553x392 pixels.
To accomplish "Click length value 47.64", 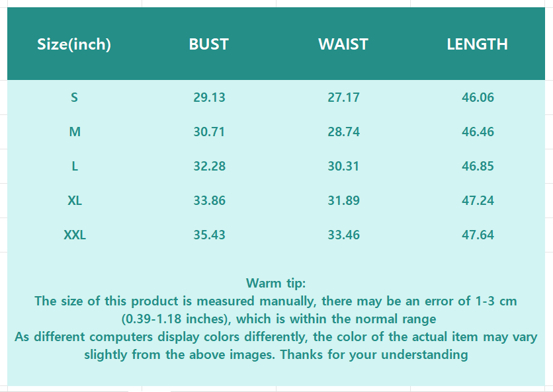I will 478,235.
